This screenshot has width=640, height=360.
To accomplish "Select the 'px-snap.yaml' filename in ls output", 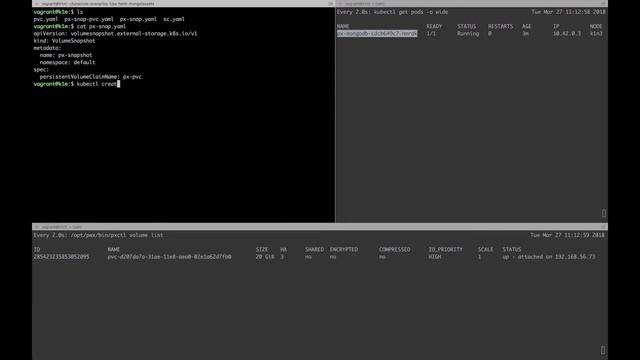I will coord(138,19).
